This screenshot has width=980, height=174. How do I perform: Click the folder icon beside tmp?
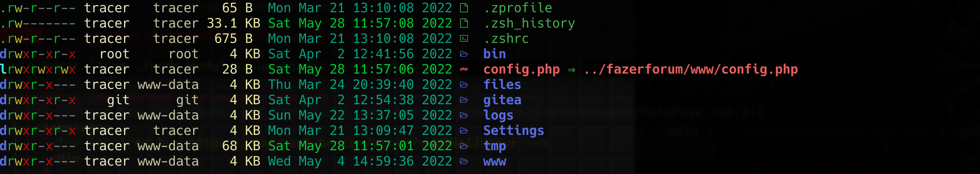pos(464,146)
